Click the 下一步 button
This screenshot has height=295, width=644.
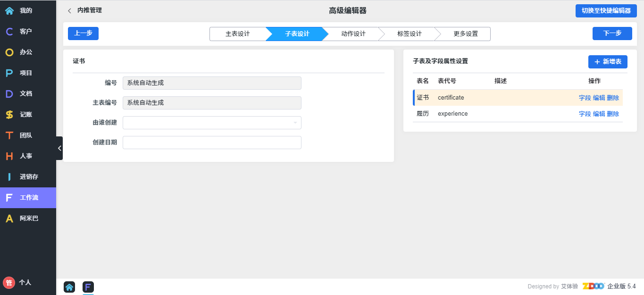click(x=612, y=34)
